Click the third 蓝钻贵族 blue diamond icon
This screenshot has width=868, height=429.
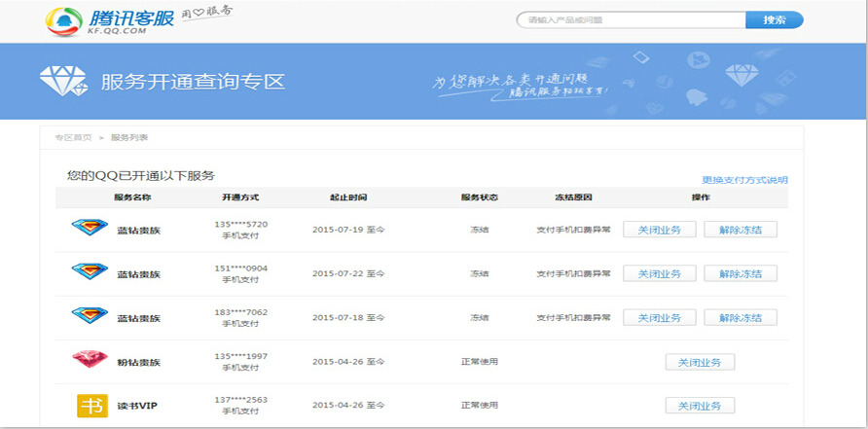90,315
